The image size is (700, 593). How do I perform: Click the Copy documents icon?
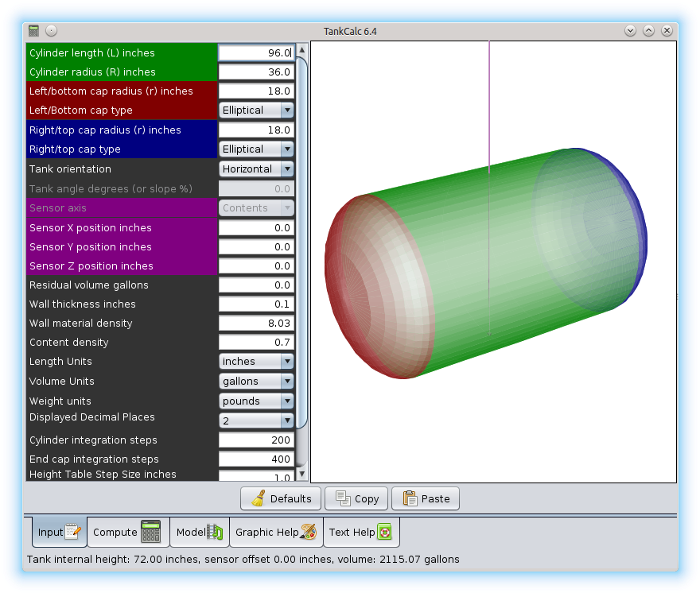pyautogui.click(x=343, y=498)
